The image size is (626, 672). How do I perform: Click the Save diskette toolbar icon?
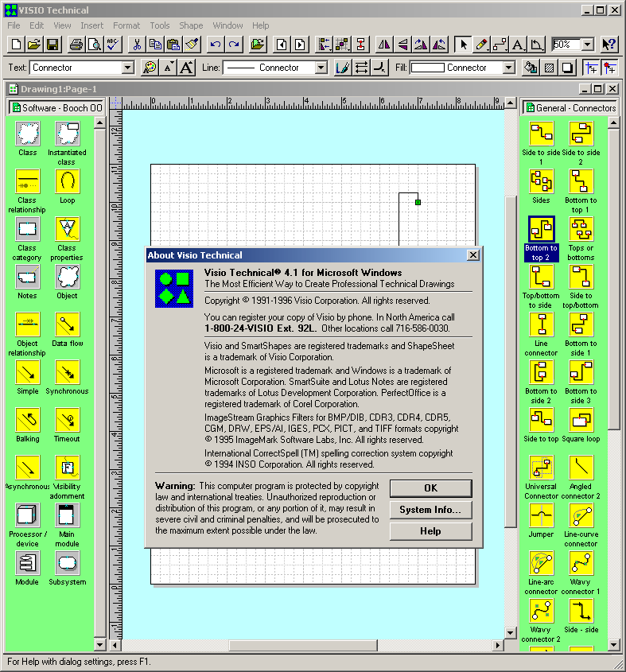(52, 45)
